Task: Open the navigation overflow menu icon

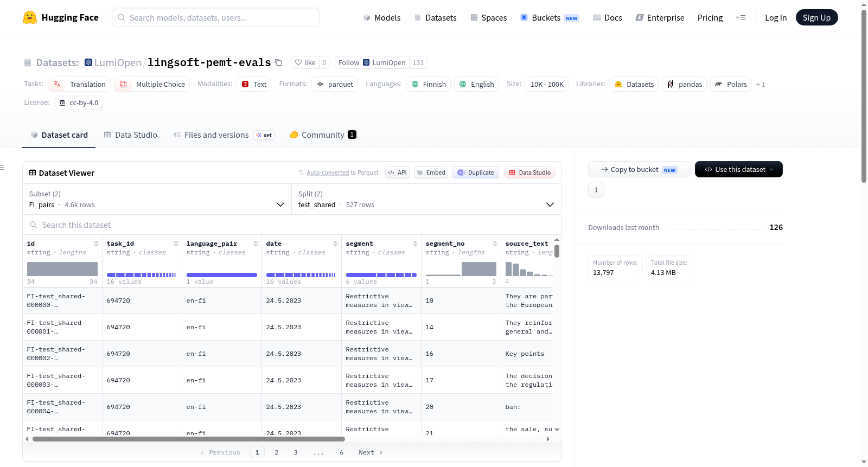Action: tap(741, 17)
